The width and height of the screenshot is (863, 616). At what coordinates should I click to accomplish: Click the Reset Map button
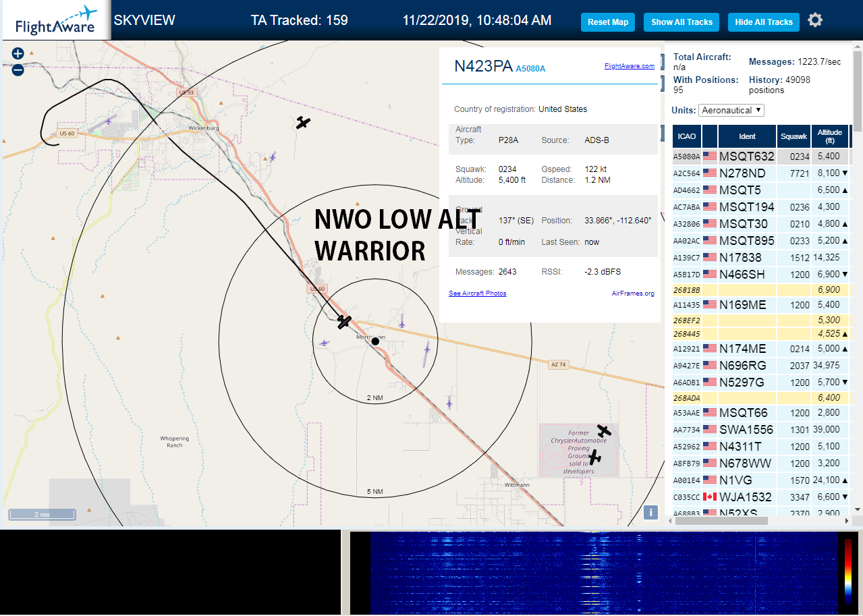tap(608, 22)
